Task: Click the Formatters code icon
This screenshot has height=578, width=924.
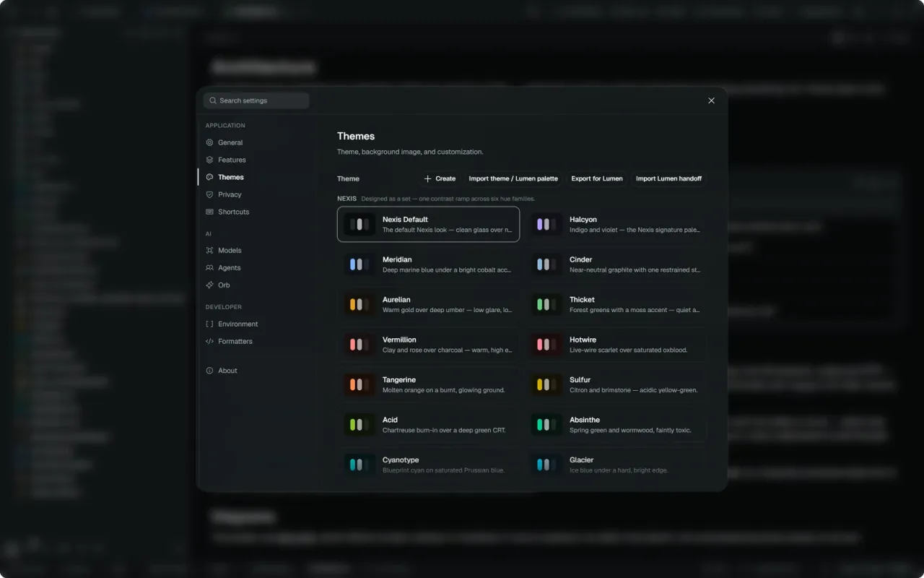Action: (209, 341)
